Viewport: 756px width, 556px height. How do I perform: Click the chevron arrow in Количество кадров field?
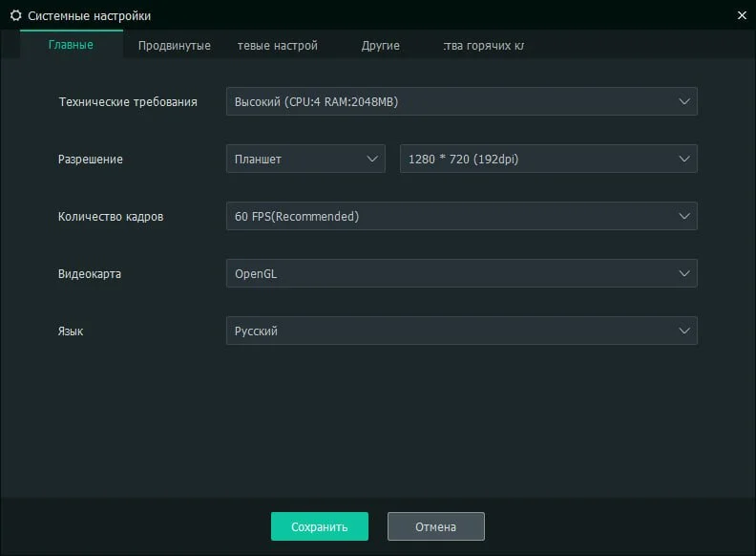(684, 216)
